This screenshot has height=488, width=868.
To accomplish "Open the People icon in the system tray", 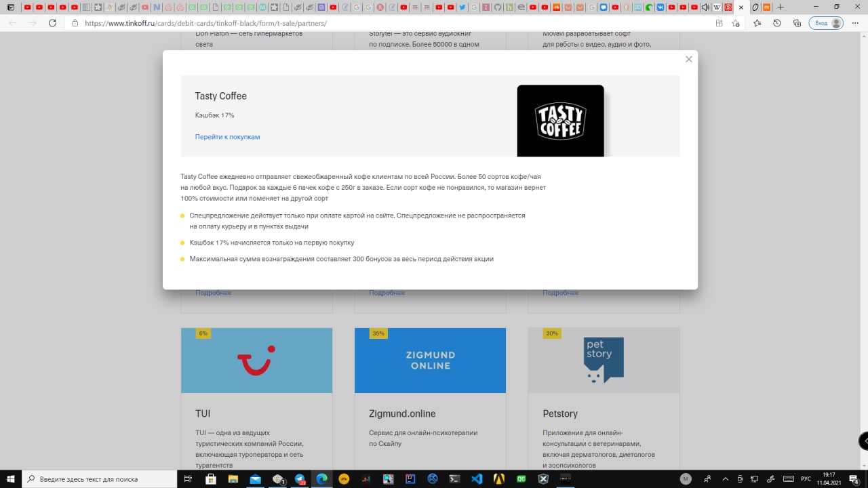I will point(707,479).
